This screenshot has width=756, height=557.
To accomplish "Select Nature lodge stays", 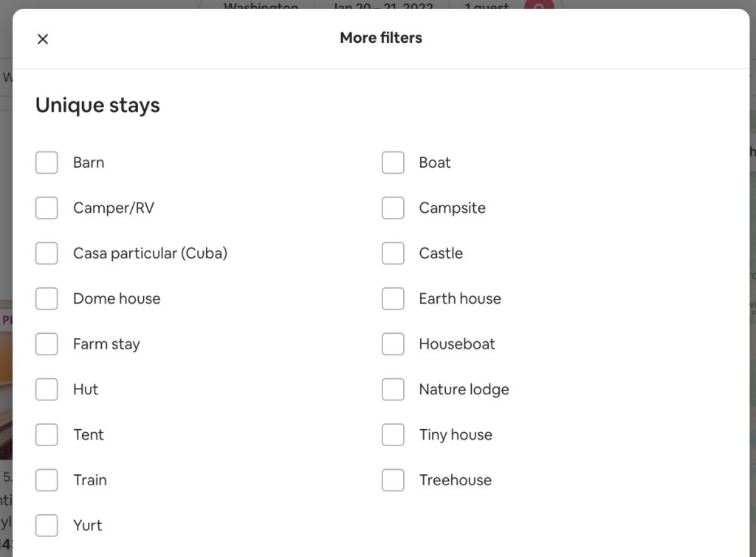I will (x=393, y=389).
